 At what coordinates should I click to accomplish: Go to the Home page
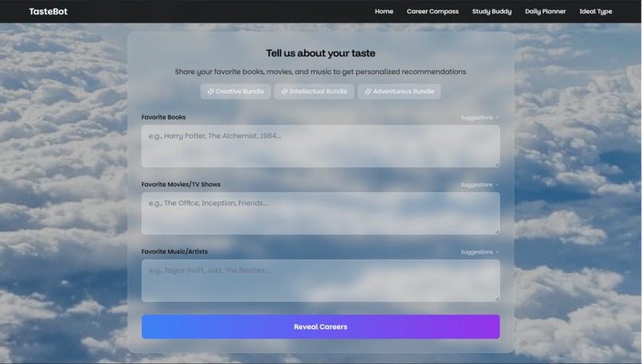click(x=384, y=11)
